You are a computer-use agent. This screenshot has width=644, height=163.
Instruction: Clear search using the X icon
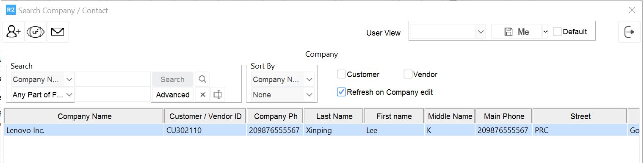[x=202, y=94]
